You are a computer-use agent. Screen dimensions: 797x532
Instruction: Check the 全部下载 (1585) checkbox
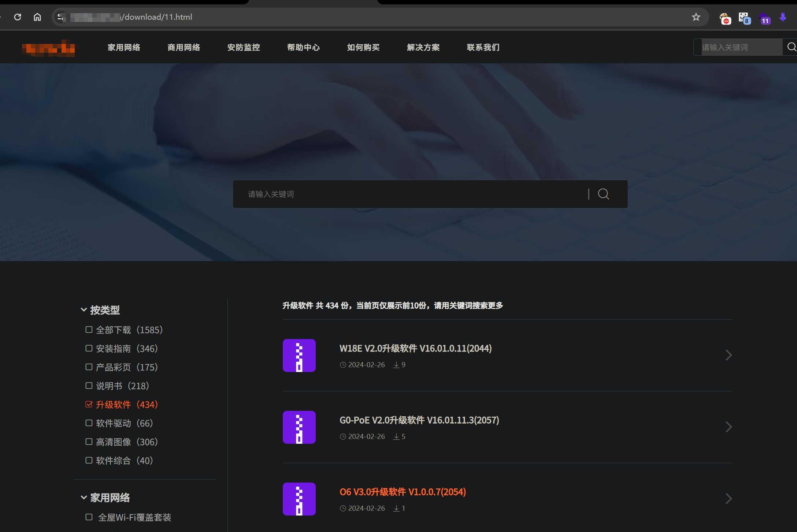[x=89, y=330]
